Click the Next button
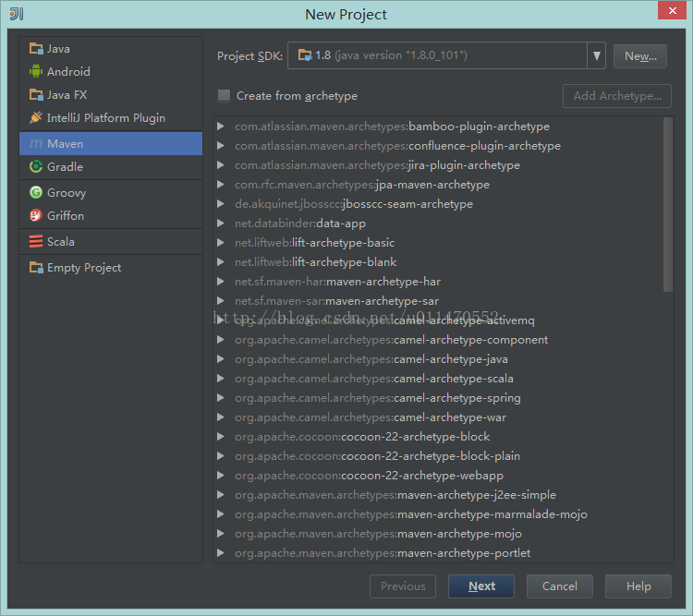Viewport: 693px width, 616px height. (x=481, y=586)
